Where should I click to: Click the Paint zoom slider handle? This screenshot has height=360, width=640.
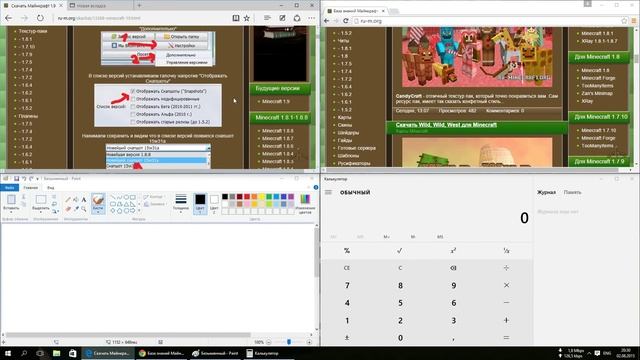pyautogui.click(x=289, y=342)
